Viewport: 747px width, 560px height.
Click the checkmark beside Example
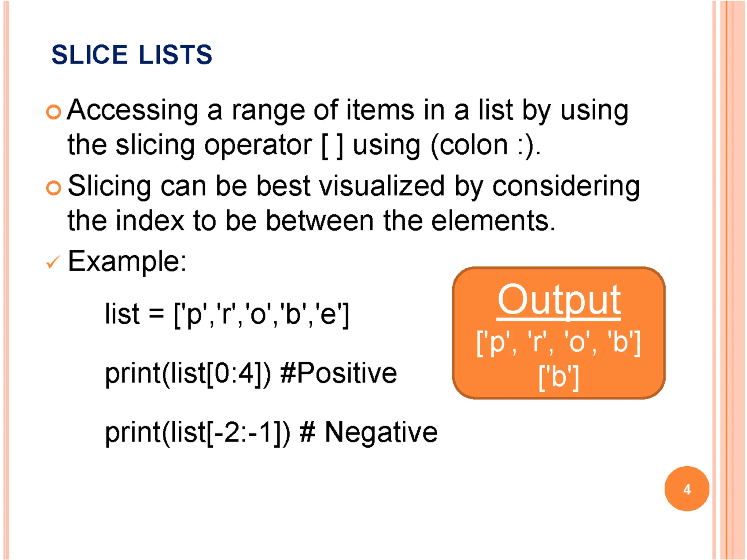pos(53,262)
